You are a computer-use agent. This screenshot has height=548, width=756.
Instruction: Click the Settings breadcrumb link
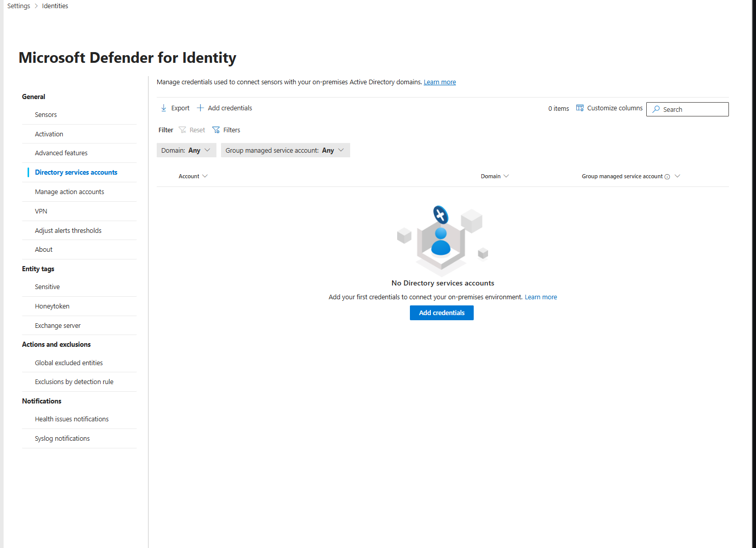tap(19, 6)
